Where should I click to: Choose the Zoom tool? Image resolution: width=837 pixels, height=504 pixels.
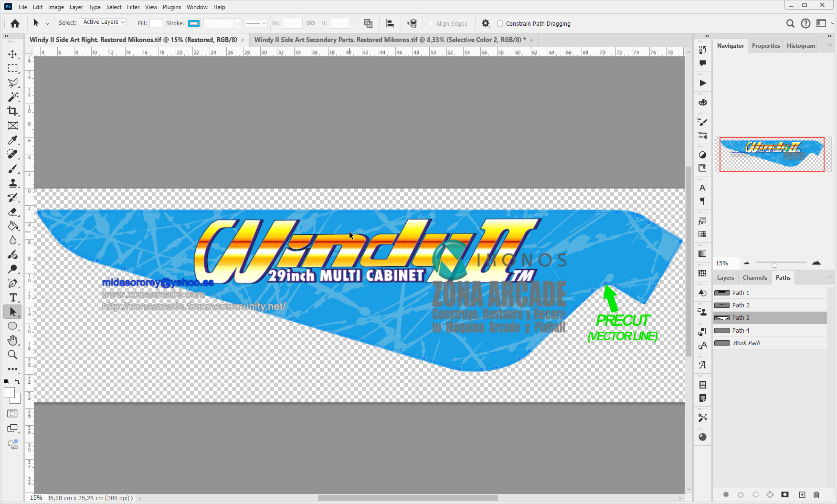(x=13, y=355)
